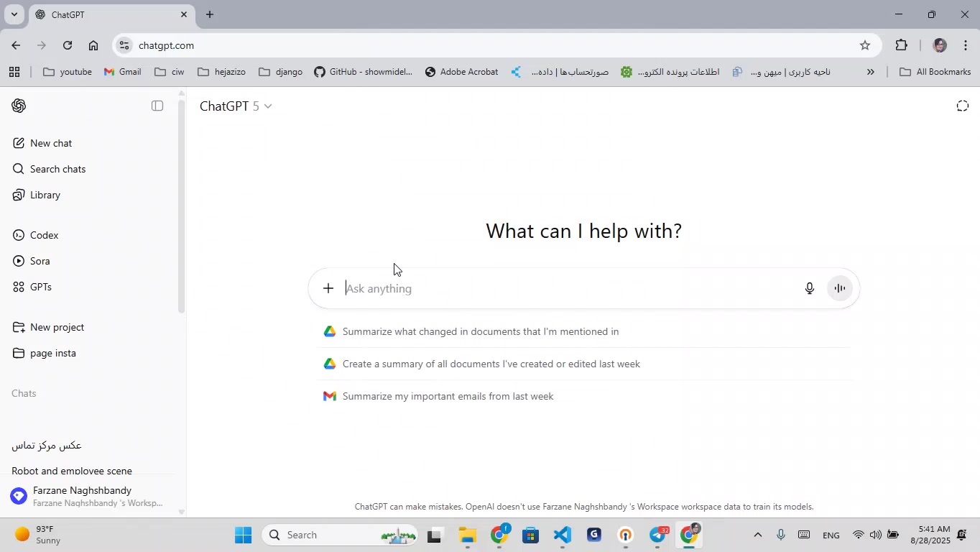
Task: Turn on temporary chat icon
Action: coord(963,106)
